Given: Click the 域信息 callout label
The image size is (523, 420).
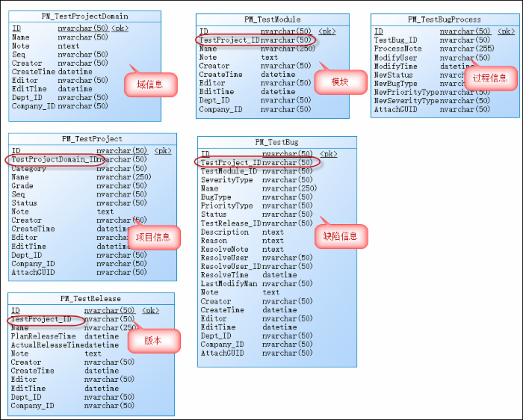Looking at the screenshot, I should (155, 85).
